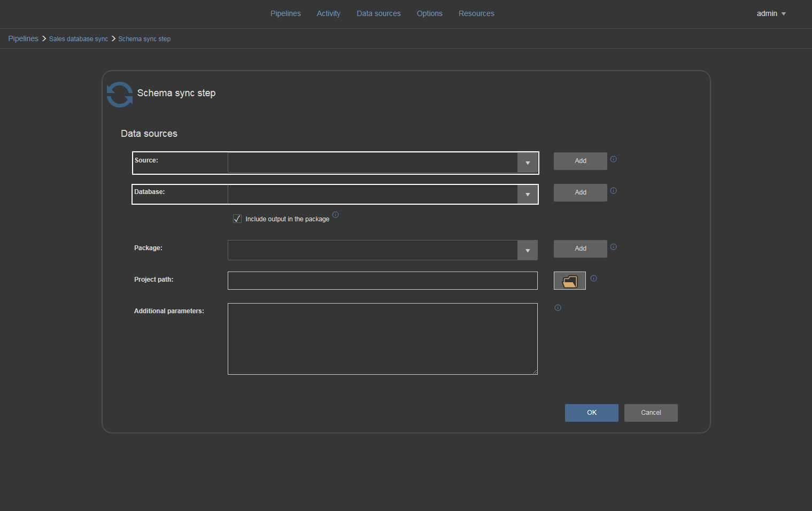Open the Resources menu
812x511 pixels.
pos(476,13)
